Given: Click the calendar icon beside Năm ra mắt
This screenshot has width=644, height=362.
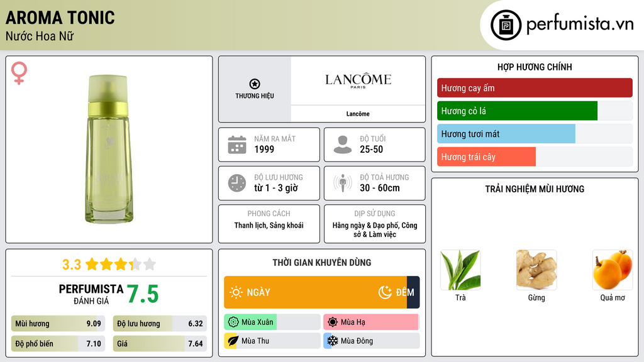Looking at the screenshot, I should click(x=236, y=145).
